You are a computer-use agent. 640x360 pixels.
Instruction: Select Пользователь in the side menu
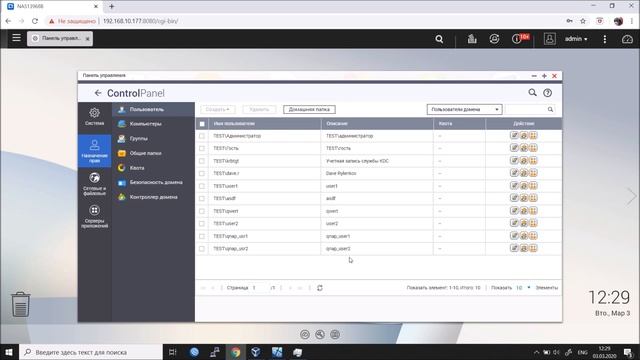pos(153,109)
